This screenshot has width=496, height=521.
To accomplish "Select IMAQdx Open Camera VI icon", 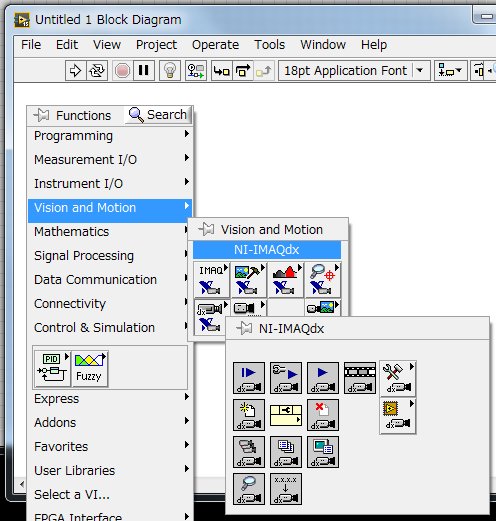I will (249, 415).
